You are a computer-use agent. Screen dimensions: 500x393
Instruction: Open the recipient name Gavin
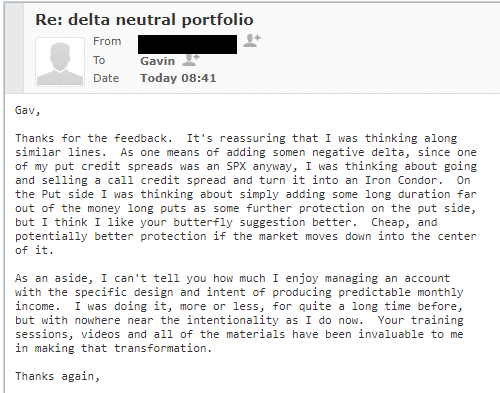[157, 61]
